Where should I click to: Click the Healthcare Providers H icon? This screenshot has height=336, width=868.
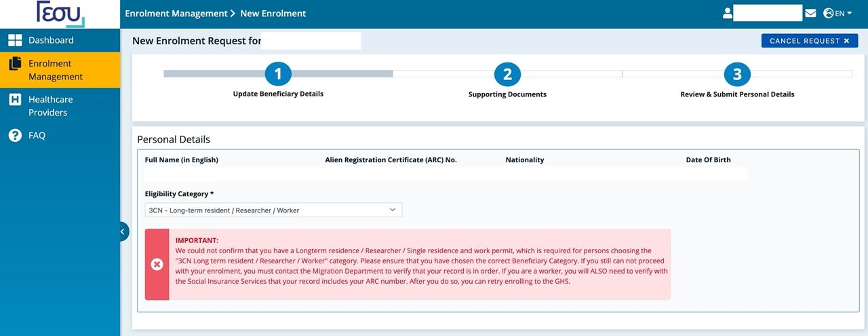click(x=15, y=100)
